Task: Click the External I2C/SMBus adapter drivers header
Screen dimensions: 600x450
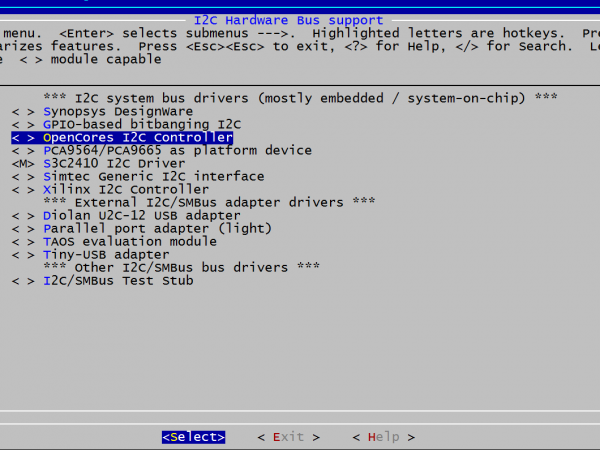Action: pos(209,202)
